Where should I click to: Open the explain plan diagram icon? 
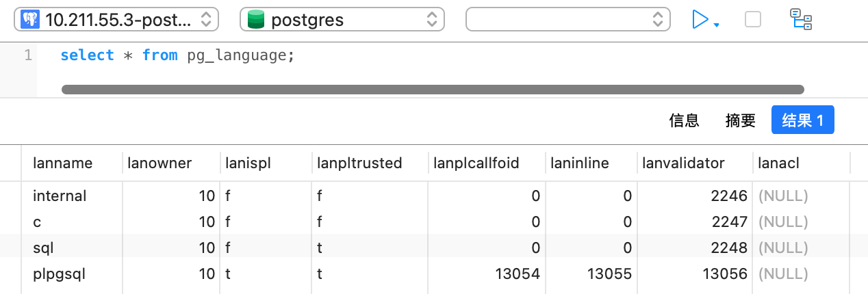click(x=801, y=19)
